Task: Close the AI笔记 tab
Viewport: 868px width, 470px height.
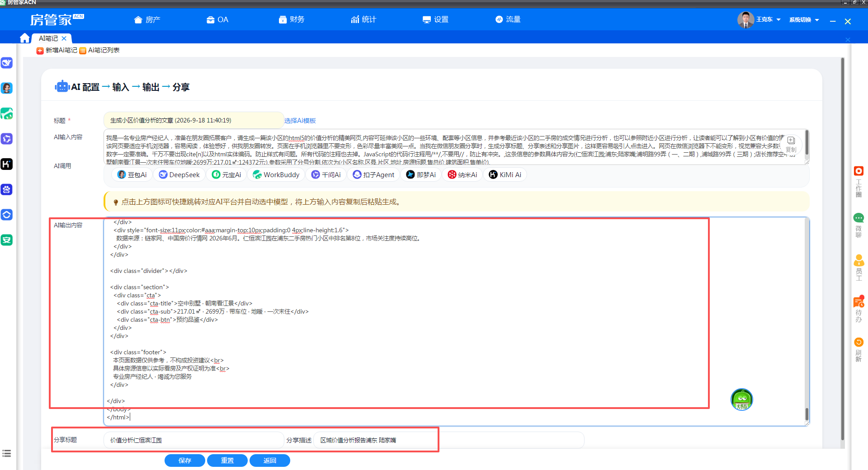Action: (x=64, y=38)
